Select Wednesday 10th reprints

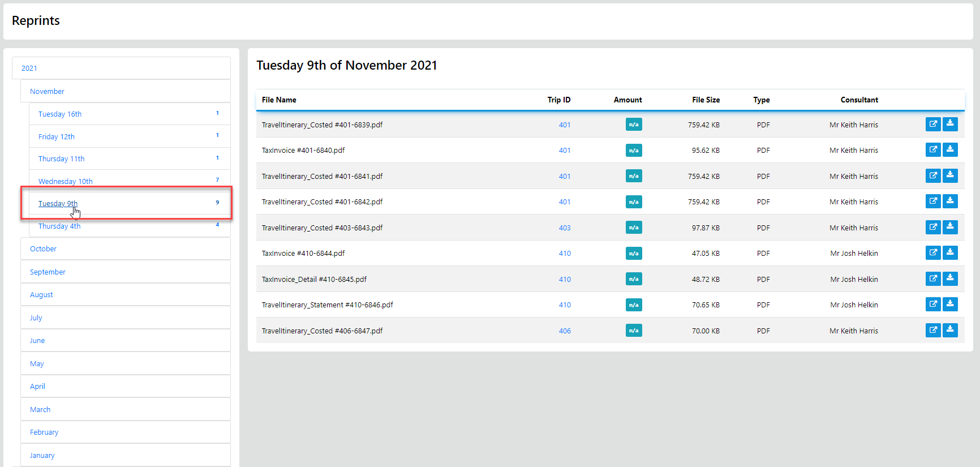66,182
